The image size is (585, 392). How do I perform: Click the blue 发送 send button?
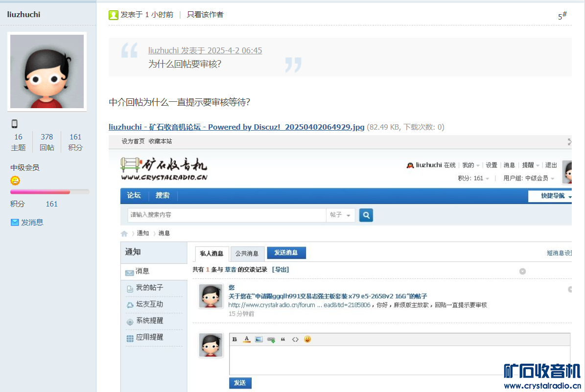[240, 383]
